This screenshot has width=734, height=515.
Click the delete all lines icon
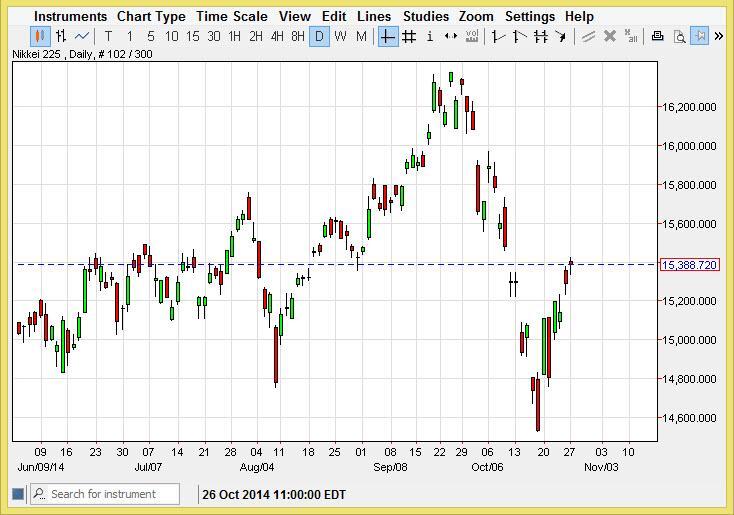[631, 37]
